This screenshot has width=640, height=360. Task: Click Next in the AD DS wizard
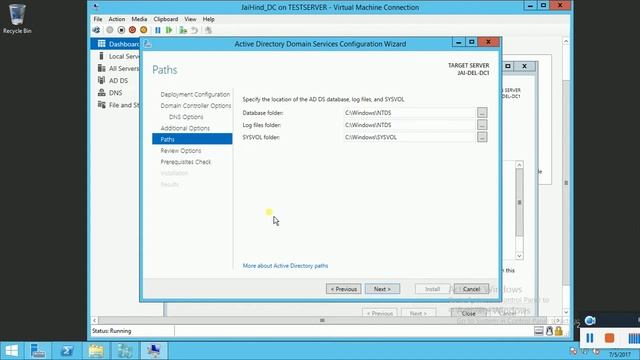pos(382,289)
